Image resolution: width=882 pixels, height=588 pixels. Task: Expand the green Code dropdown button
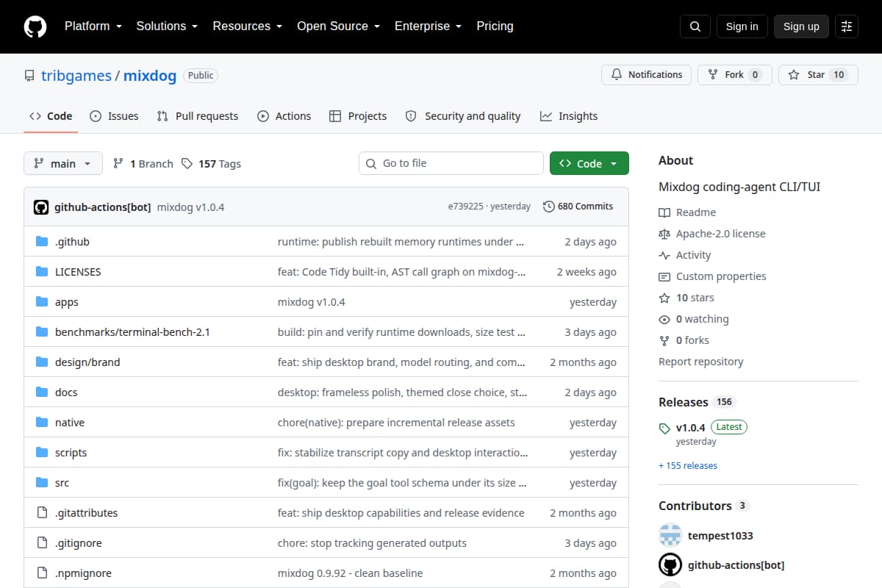[589, 163]
